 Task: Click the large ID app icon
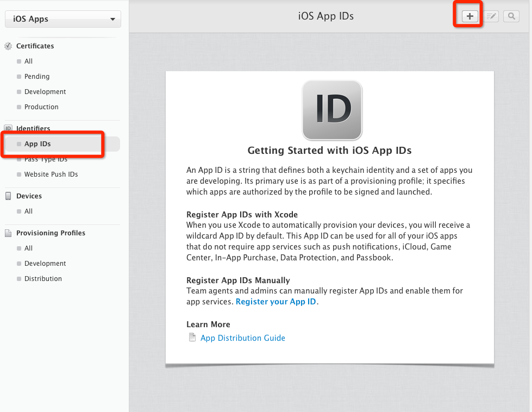[331, 110]
